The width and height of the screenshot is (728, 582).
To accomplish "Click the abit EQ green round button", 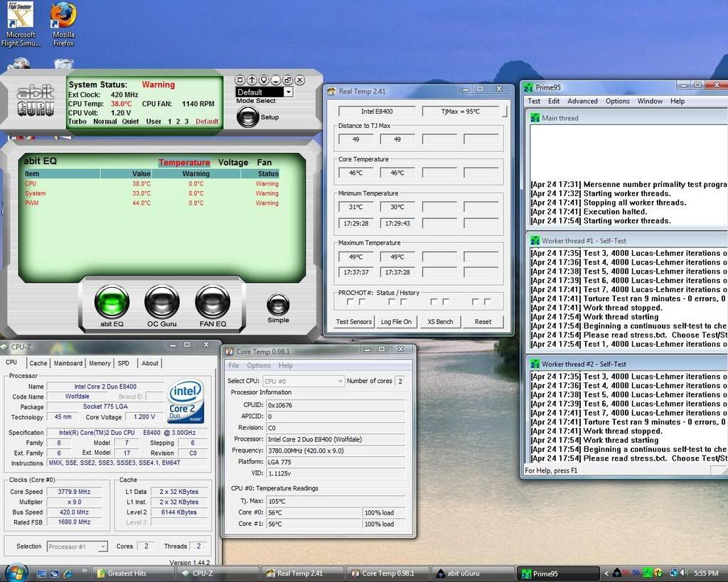I will (x=112, y=302).
